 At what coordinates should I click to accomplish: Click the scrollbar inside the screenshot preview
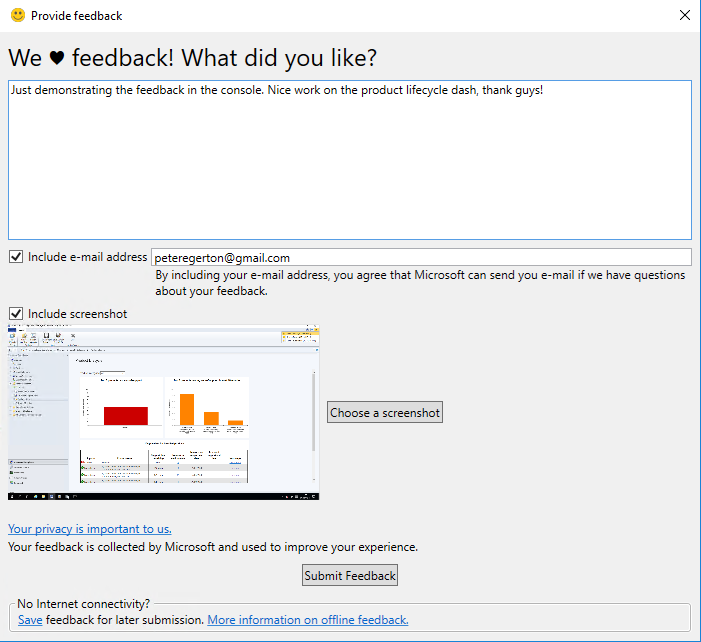(x=314, y=410)
